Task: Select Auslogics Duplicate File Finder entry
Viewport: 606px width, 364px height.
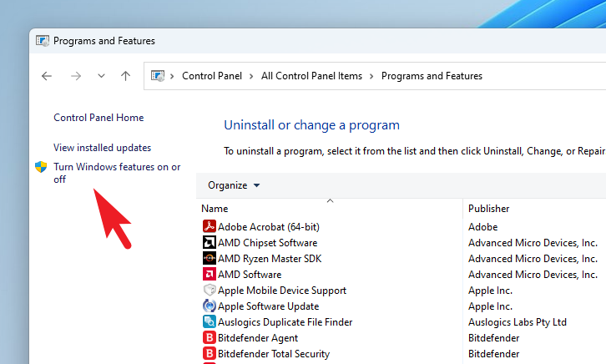Action: pos(285,322)
